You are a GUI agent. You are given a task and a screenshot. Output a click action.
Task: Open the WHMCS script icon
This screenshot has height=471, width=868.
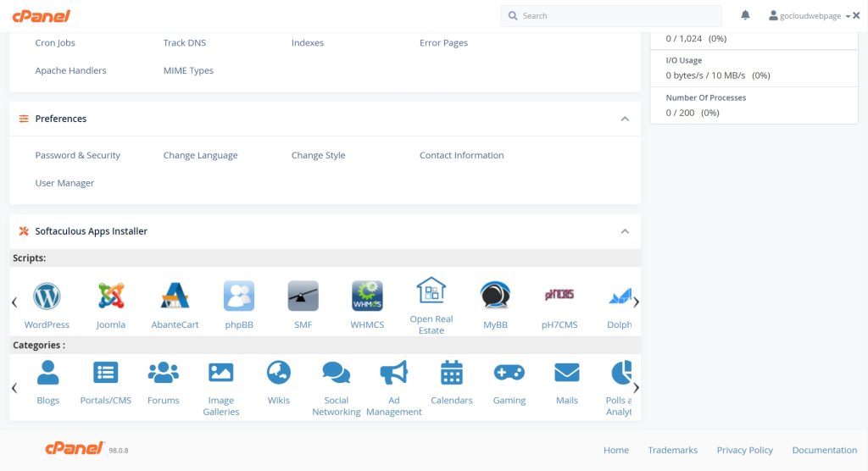click(367, 296)
